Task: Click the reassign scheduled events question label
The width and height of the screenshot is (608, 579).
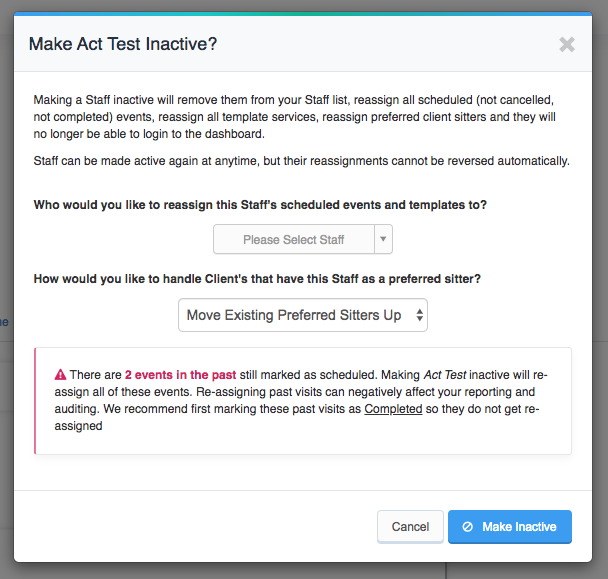Action: point(260,205)
